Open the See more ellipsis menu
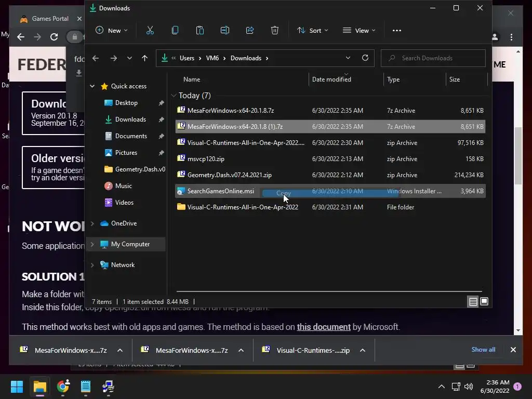Screen dimensions: 532x399 click(396, 31)
